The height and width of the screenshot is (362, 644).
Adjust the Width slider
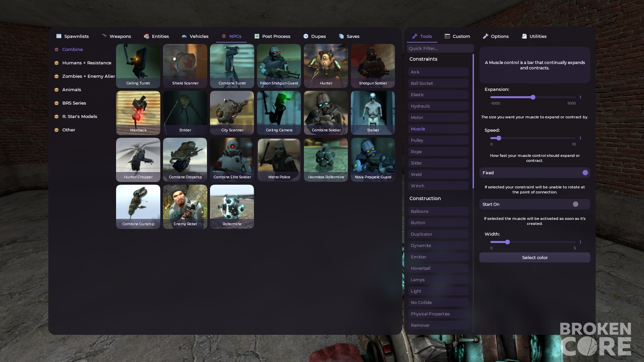(x=533, y=242)
